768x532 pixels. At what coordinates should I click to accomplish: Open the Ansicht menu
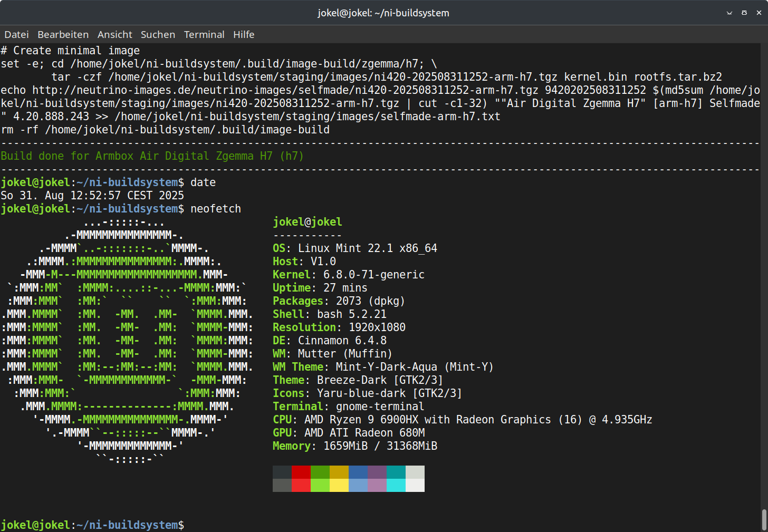pos(114,35)
